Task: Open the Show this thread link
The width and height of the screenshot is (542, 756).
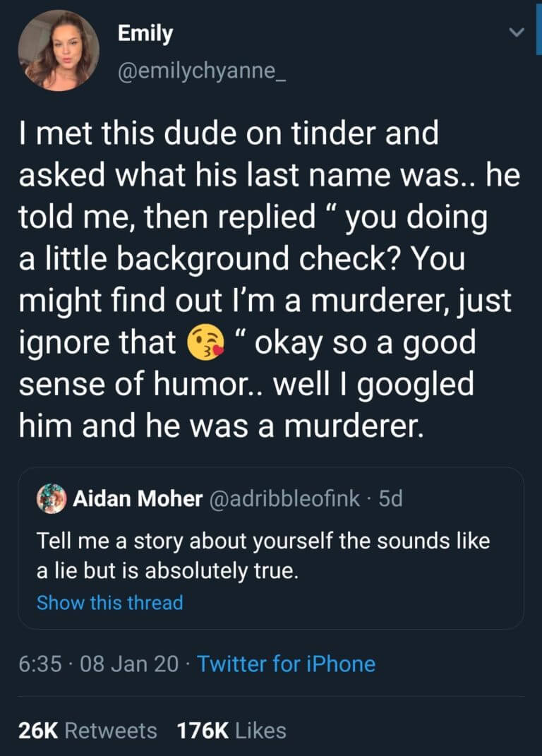Action: (110, 603)
